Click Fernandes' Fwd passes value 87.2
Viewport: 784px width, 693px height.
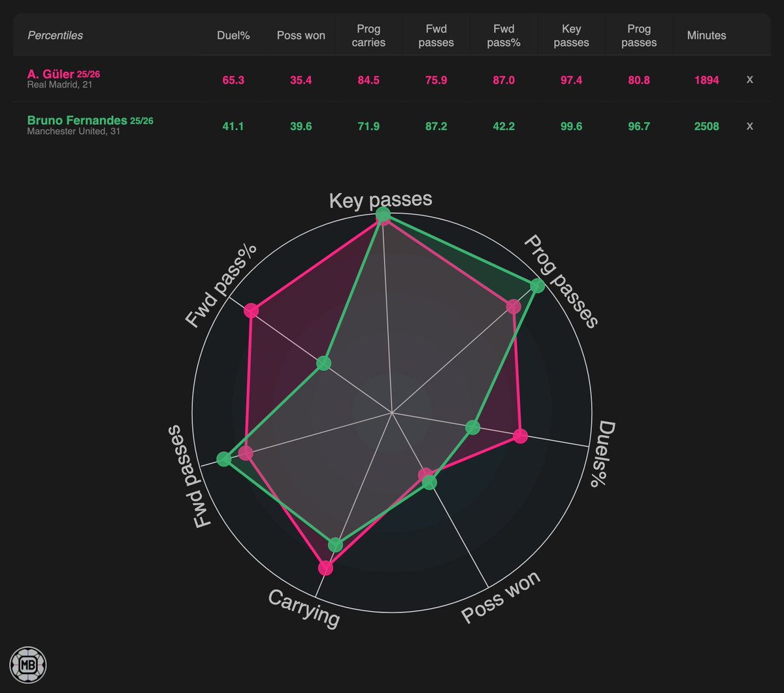click(x=436, y=126)
